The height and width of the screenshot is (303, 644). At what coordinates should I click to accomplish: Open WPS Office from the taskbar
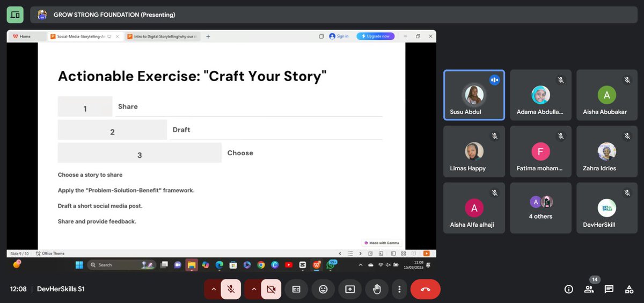pos(316,264)
